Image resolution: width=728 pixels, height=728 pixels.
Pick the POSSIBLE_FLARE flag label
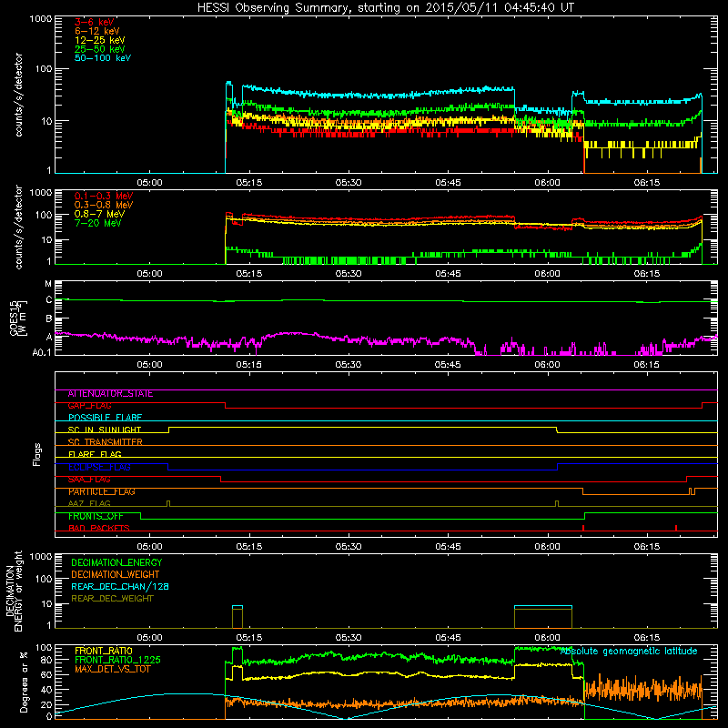[x=105, y=418]
